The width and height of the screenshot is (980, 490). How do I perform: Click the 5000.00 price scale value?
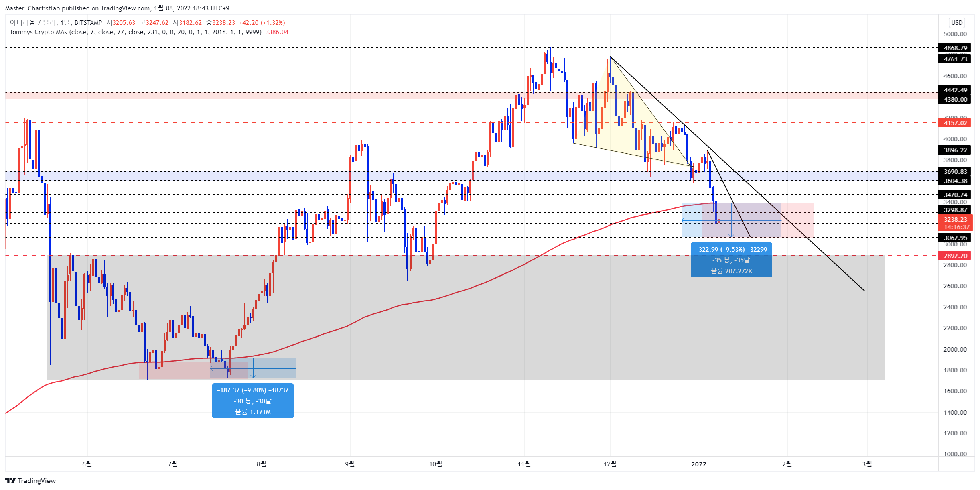coord(955,34)
